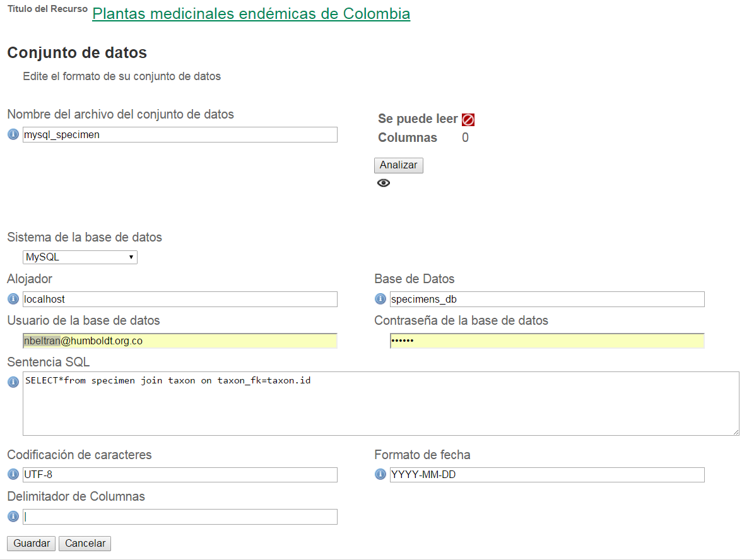Screen dimensions: 754x560
Task: Click the info icon beside Delimitador de Columnas
Action: click(x=12, y=516)
